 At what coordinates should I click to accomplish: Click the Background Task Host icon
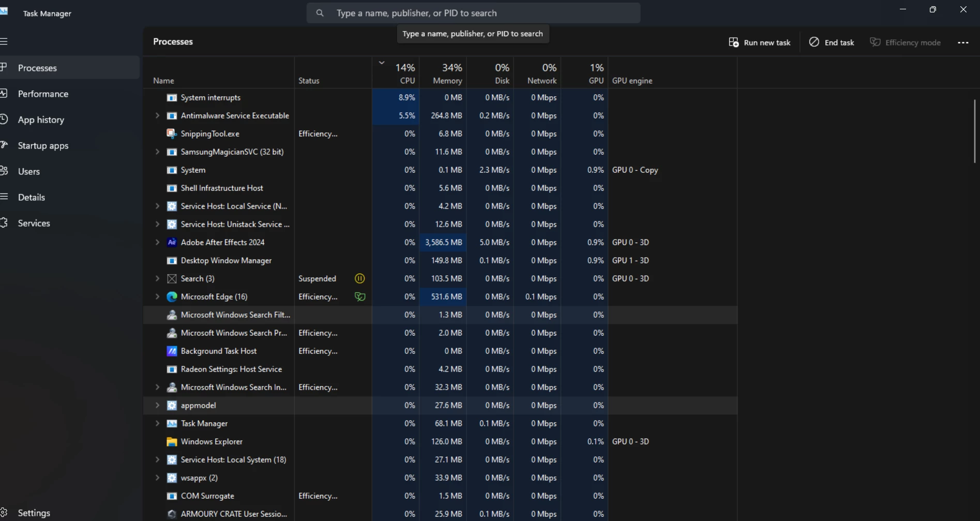pyautogui.click(x=172, y=351)
